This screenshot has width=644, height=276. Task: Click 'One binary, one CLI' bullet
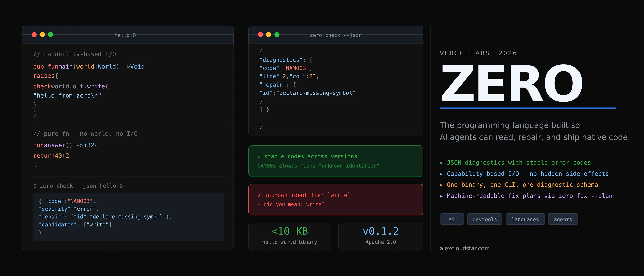(x=522, y=185)
